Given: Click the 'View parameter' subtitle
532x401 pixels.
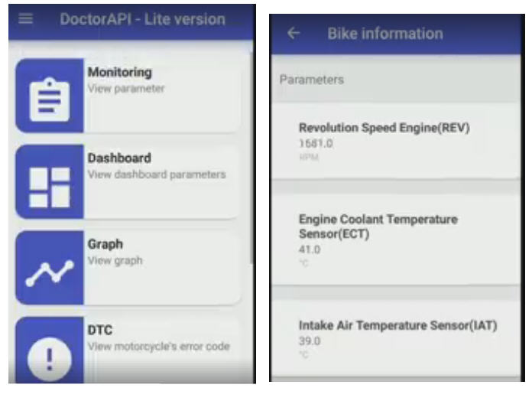Looking at the screenshot, I should click(126, 89).
